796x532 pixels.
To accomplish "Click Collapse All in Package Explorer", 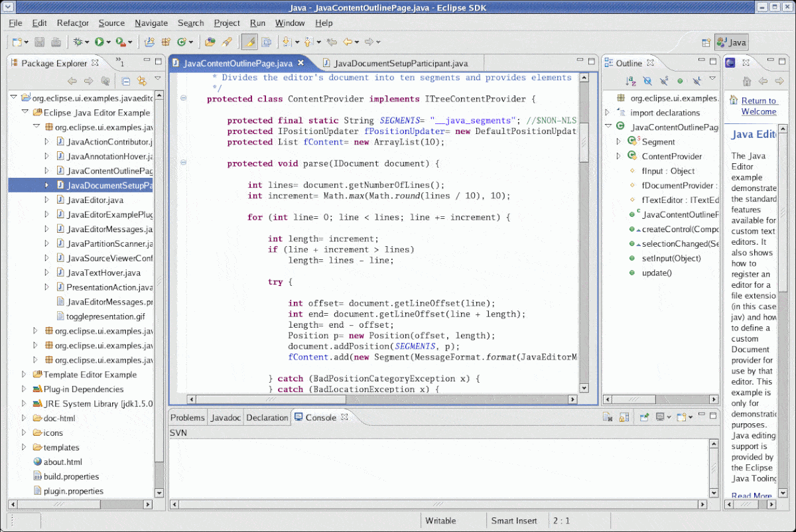I will point(125,81).
